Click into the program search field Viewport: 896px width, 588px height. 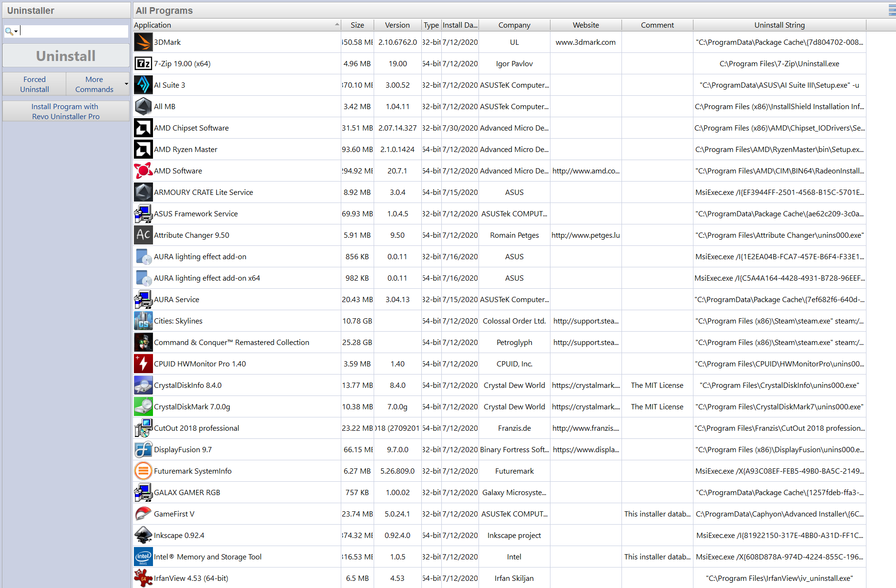[74, 31]
